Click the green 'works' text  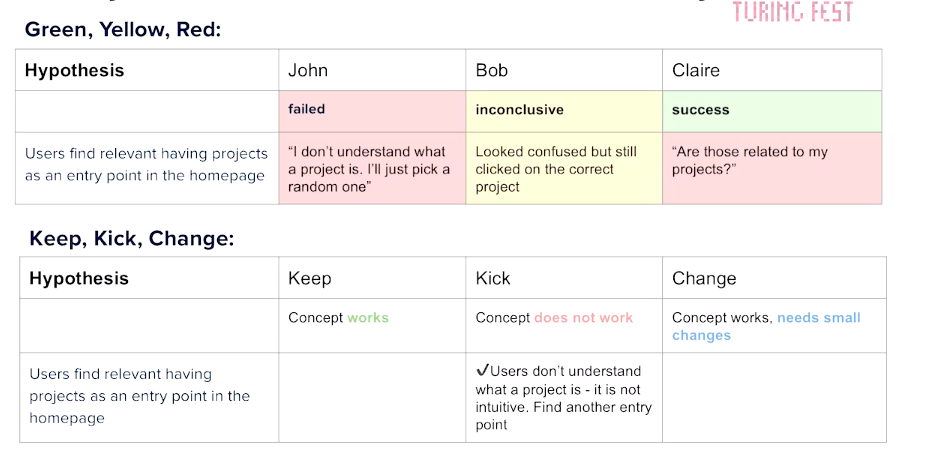pos(368,318)
